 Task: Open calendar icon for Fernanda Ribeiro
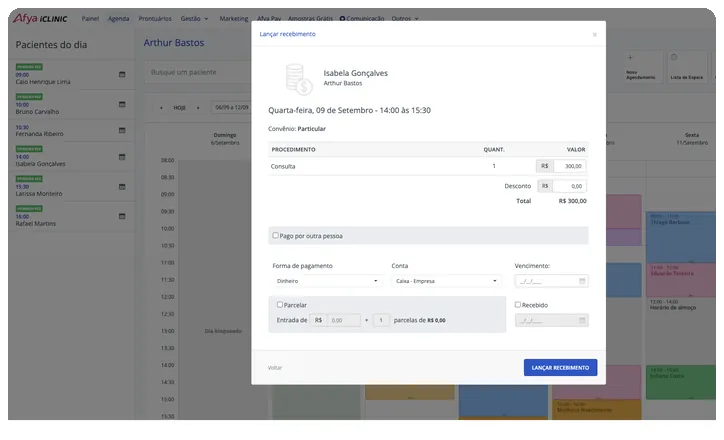122,131
